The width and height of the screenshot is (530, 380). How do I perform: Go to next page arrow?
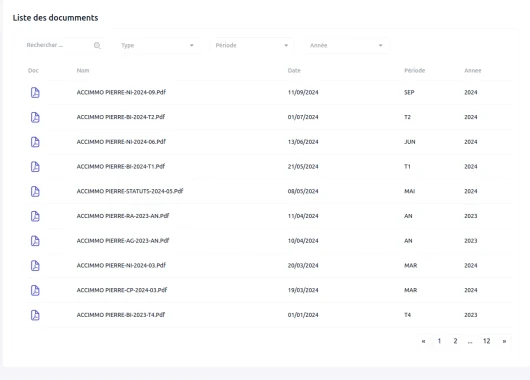[504, 341]
